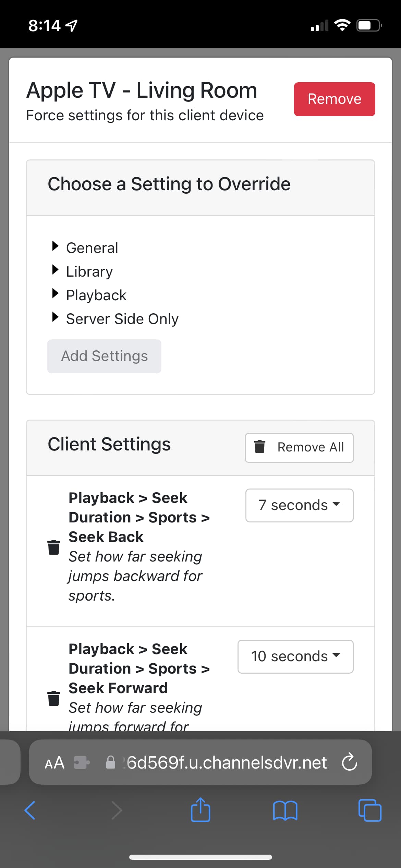Tap the extensions puzzle piece icon

pos(82,762)
